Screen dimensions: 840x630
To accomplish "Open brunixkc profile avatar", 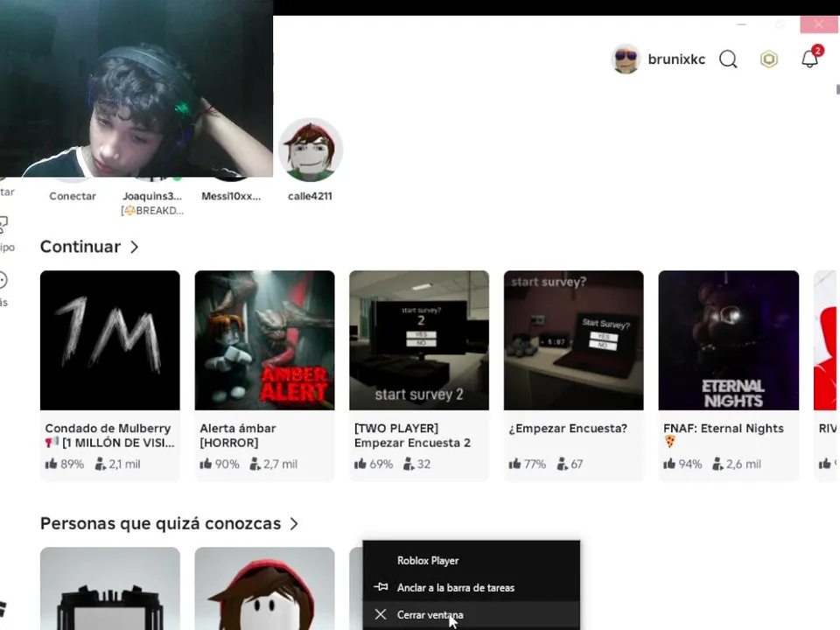I will (626, 59).
